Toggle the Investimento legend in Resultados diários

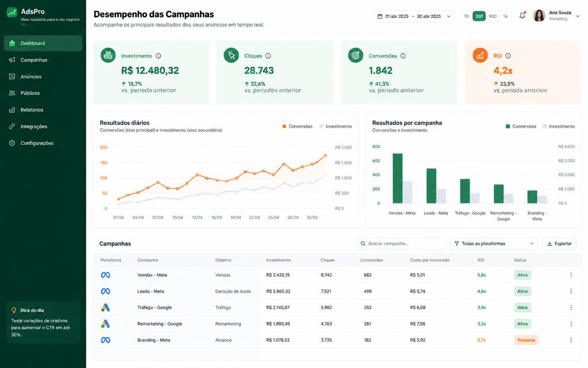point(335,126)
